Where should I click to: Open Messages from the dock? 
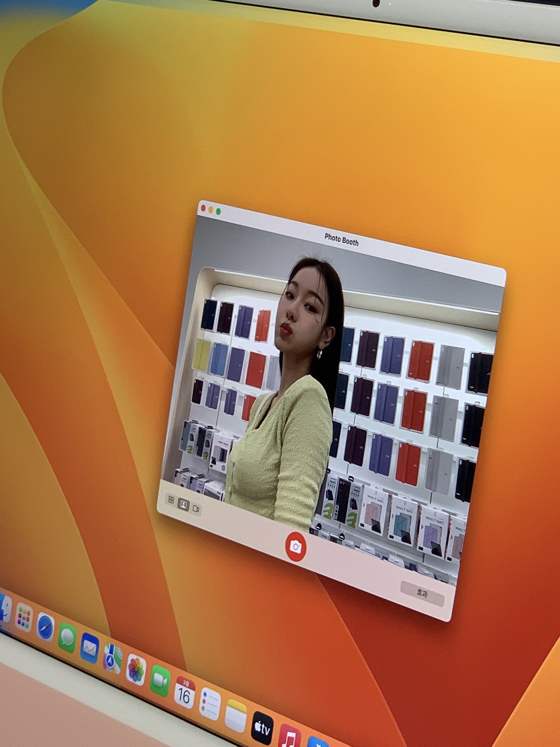[x=67, y=637]
